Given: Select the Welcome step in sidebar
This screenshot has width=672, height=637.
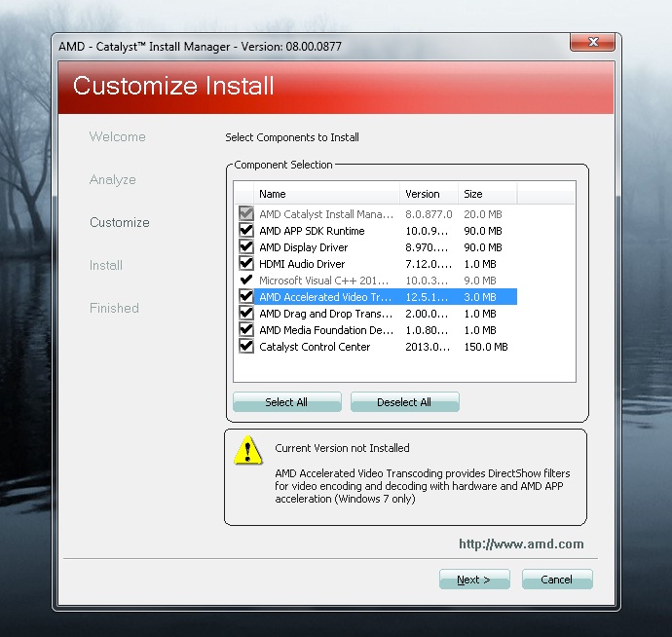Looking at the screenshot, I should (118, 136).
